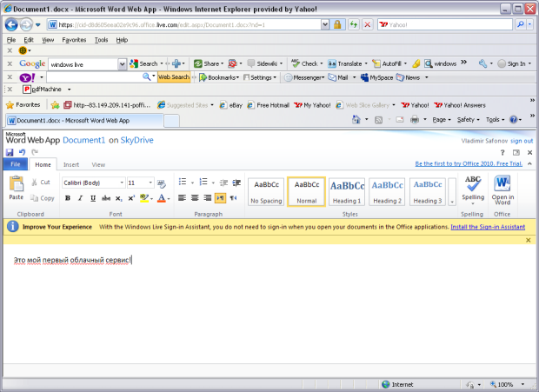The height and width of the screenshot is (392, 539).
Task: Open the Page dropdown in the command bar
Action: (442, 120)
